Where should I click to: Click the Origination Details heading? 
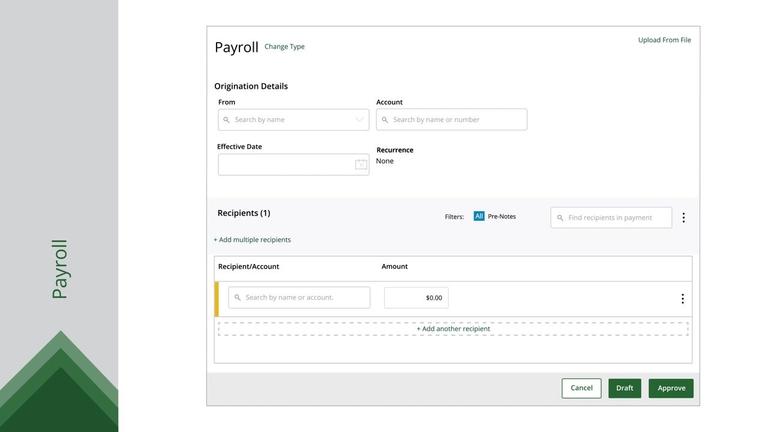click(251, 86)
